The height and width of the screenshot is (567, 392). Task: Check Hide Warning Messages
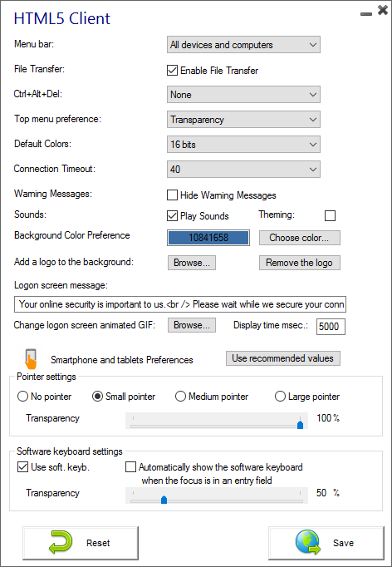pyautogui.click(x=172, y=195)
